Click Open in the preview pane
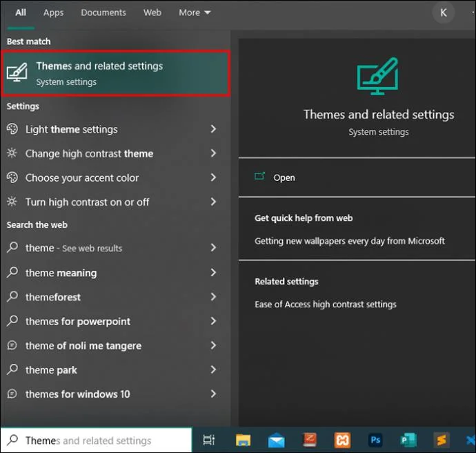 pyautogui.click(x=284, y=177)
